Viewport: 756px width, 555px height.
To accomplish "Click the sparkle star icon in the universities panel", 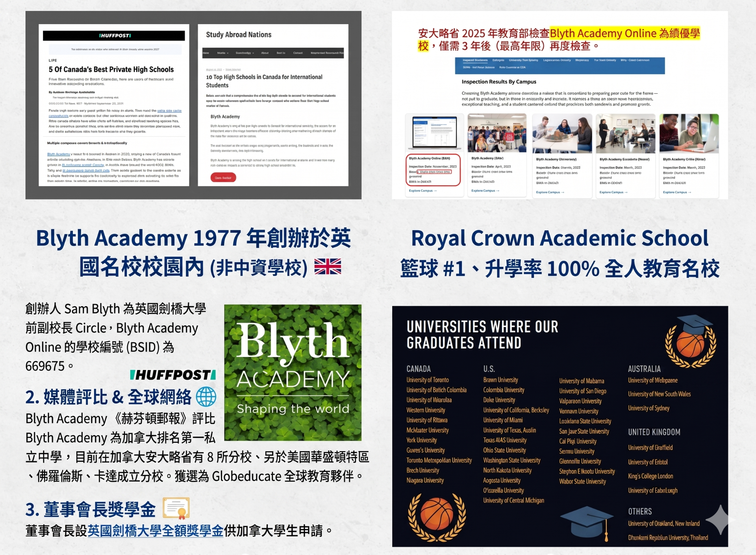I will pyautogui.click(x=719, y=520).
